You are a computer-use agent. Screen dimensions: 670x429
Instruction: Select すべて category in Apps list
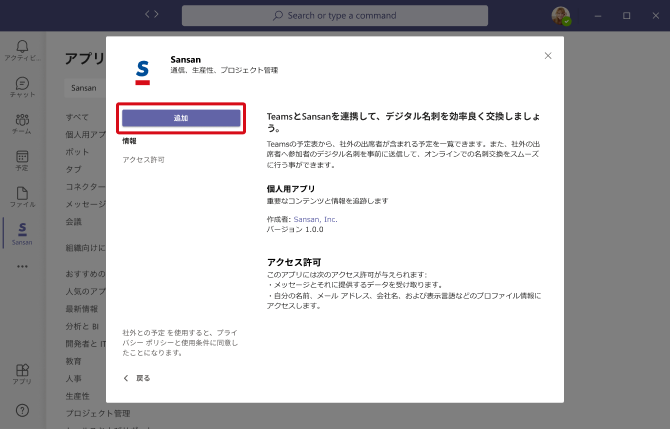[x=77, y=117]
